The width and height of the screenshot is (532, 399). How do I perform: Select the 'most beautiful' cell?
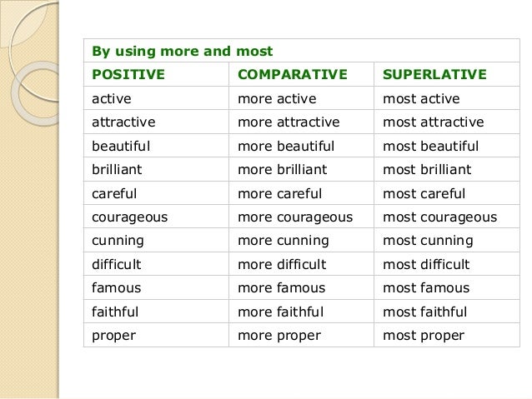point(430,147)
